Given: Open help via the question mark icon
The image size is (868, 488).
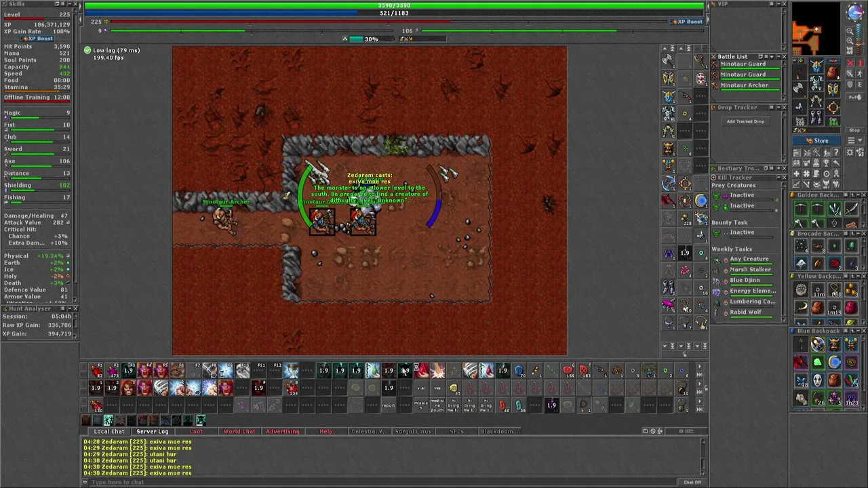Looking at the screenshot, I should [836, 152].
